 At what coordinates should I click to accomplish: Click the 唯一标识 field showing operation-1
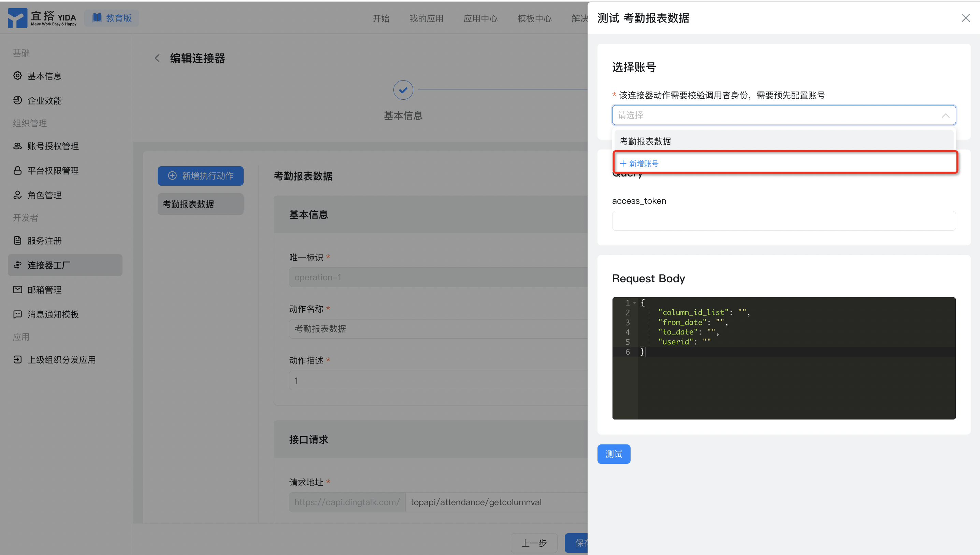point(438,277)
